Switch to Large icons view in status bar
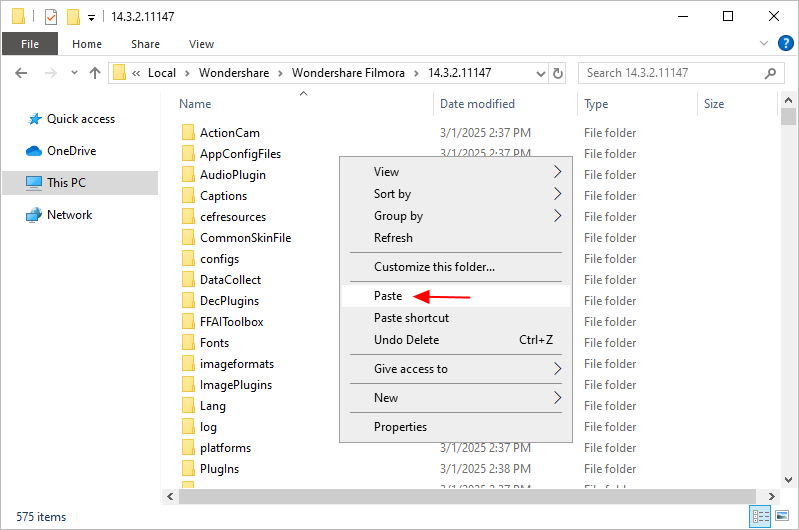799x530 pixels. [x=782, y=517]
